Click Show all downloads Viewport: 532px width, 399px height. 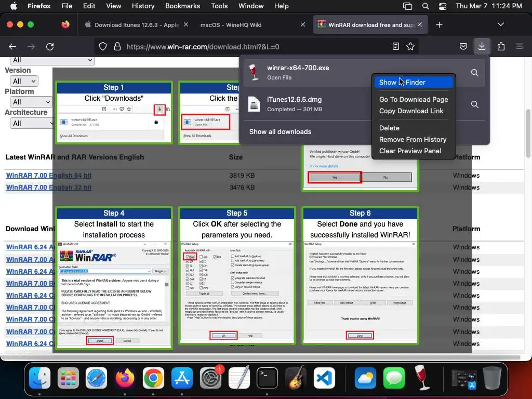(280, 131)
